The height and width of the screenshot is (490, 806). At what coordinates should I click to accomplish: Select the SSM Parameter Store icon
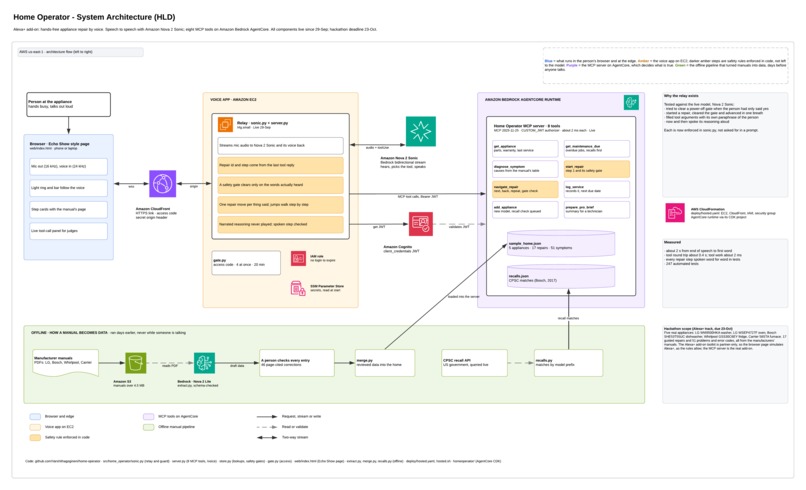[298, 288]
